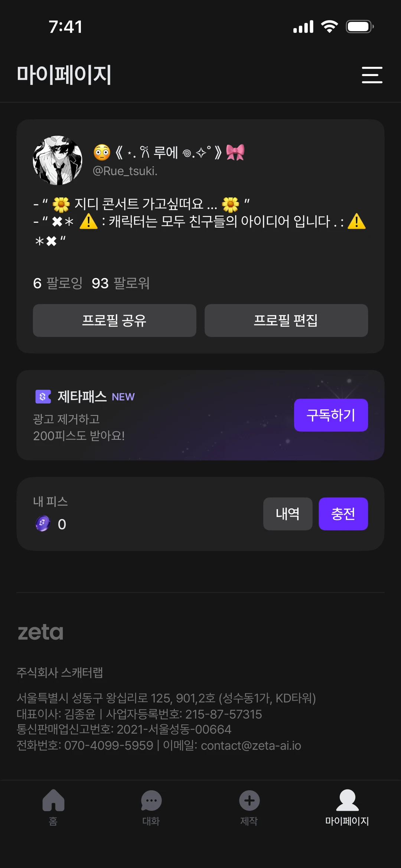Tap the Zeta Pass logo icon

pos(43,397)
